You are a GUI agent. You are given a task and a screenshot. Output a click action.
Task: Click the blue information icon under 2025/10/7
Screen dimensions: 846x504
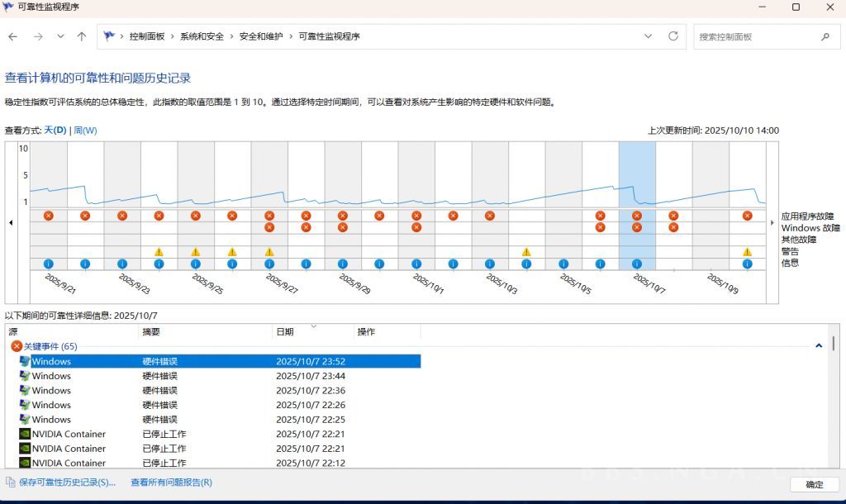coord(636,264)
